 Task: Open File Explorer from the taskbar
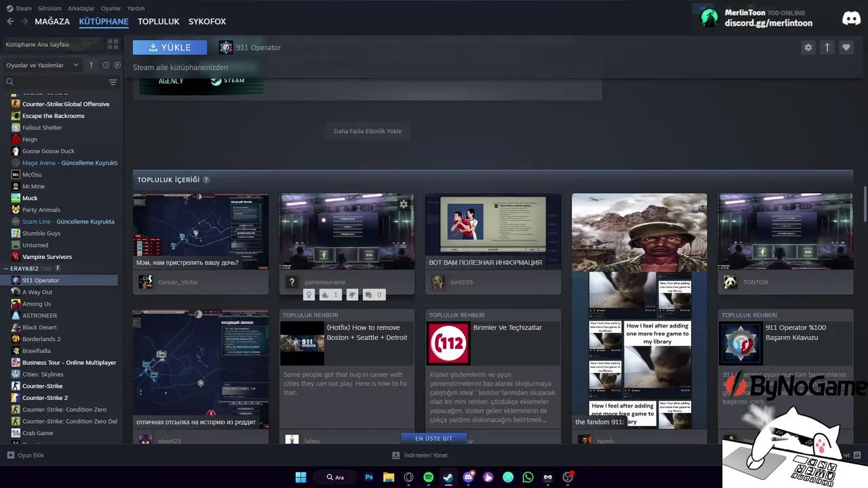[389, 477]
